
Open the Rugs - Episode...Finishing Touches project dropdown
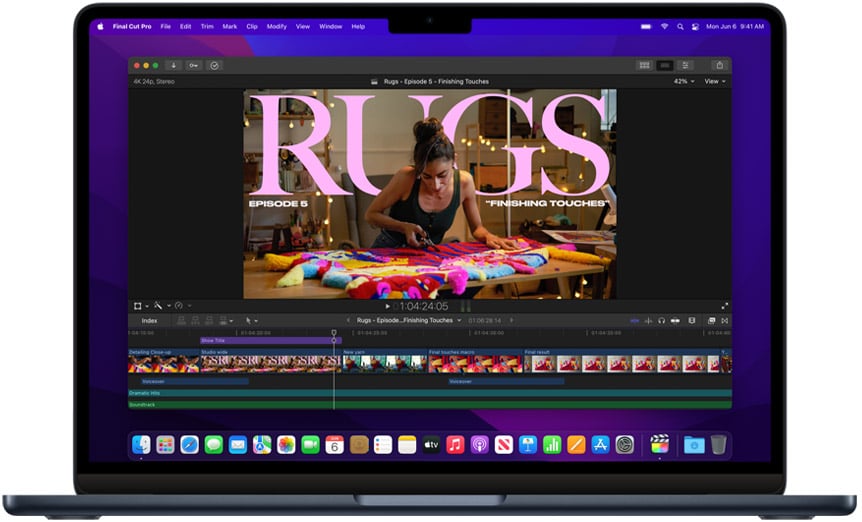[x=408, y=320]
